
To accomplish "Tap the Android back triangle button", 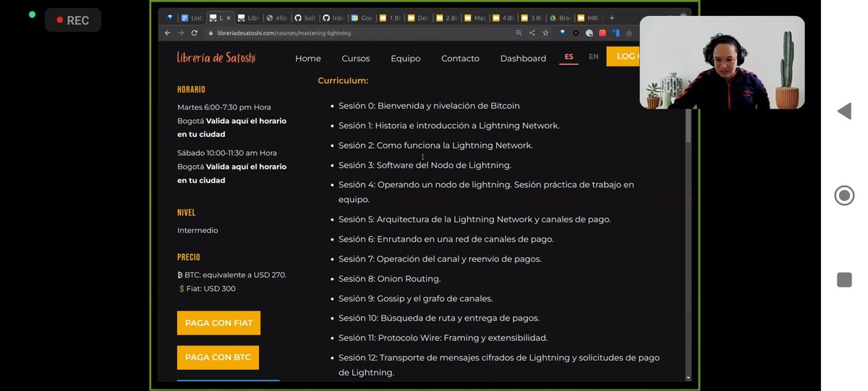I will tap(843, 112).
